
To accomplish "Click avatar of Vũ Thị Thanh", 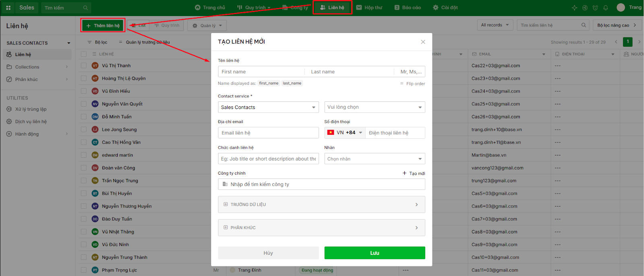I will [95, 66].
